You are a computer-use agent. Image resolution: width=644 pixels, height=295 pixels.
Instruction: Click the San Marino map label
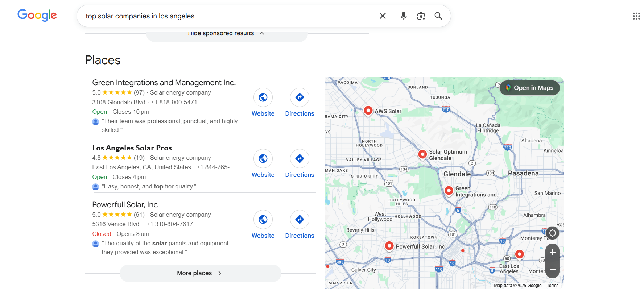click(x=548, y=193)
